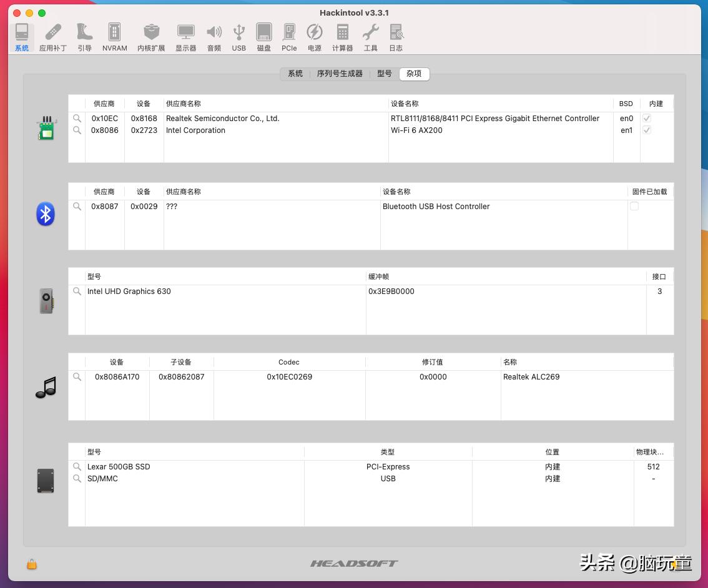Image resolution: width=708 pixels, height=588 pixels.
Task: Open the 电源 power toolbar icon
Action: (x=315, y=37)
